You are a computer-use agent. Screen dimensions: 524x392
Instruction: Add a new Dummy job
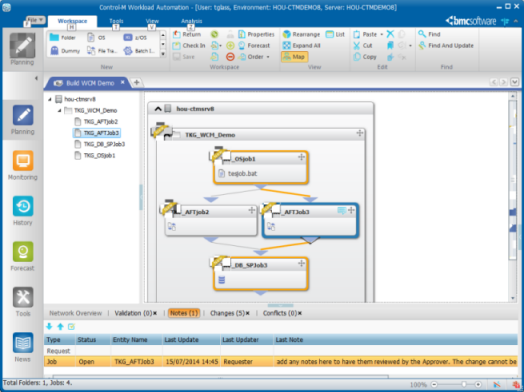pyautogui.click(x=65, y=51)
